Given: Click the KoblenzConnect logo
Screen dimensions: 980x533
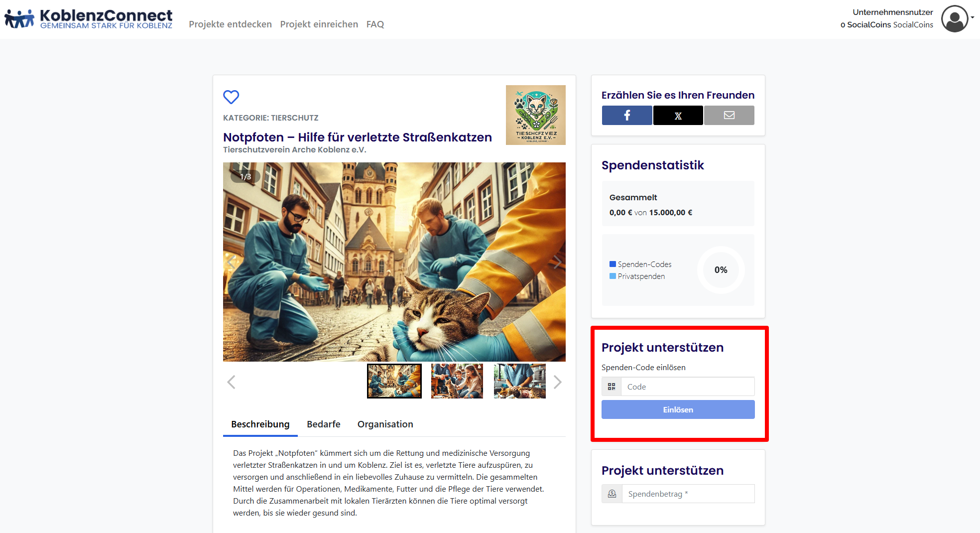Looking at the screenshot, I should pos(89,19).
